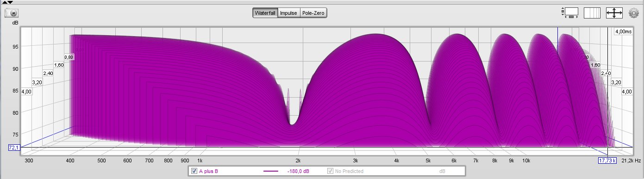Capture graph image with the camera icon
Viewport: 644px width, 179px height.
click(12, 13)
